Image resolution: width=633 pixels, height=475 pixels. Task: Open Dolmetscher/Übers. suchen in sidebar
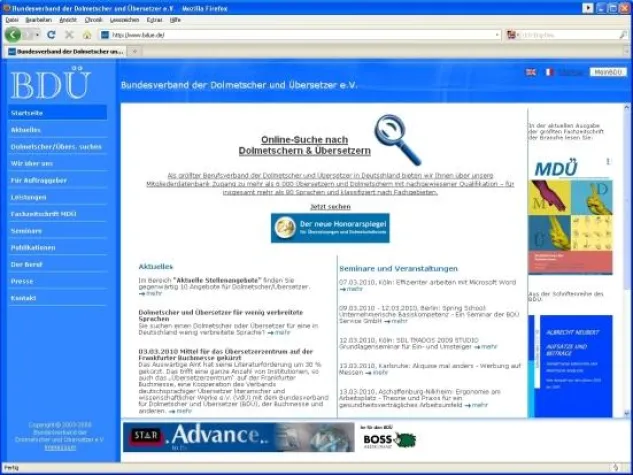pos(57,146)
